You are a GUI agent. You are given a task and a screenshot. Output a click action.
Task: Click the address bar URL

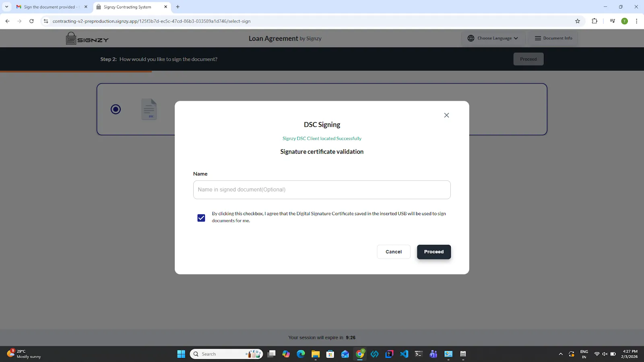tap(151, 21)
